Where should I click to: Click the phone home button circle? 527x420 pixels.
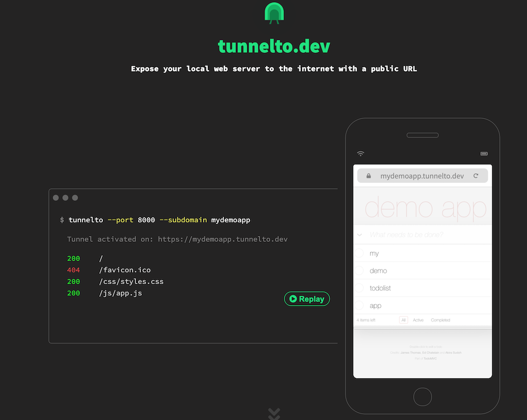pyautogui.click(x=423, y=397)
